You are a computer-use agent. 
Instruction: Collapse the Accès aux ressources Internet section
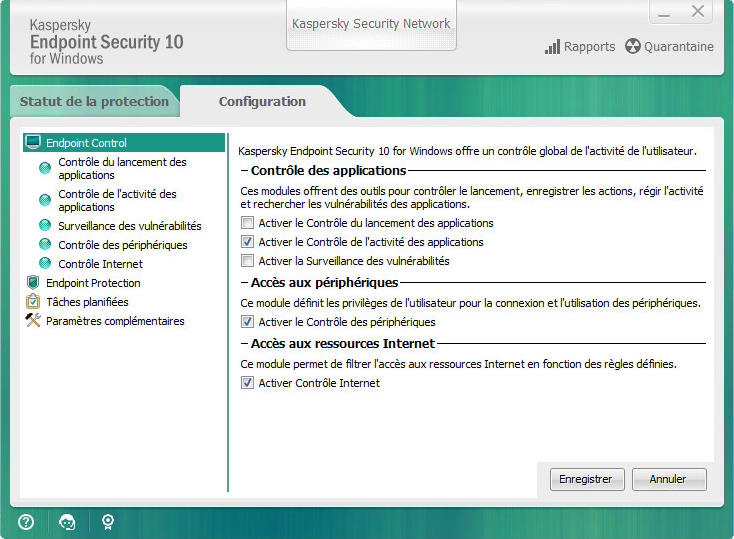tap(244, 343)
